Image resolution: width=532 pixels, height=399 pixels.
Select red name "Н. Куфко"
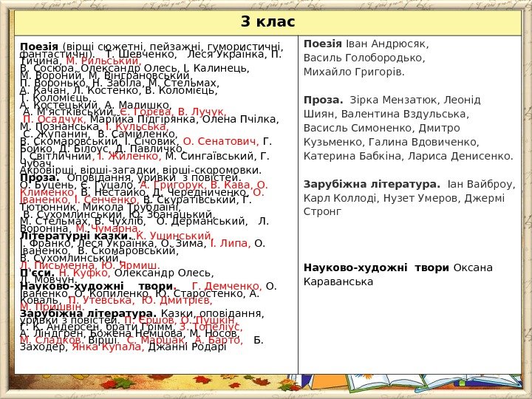click(84, 273)
